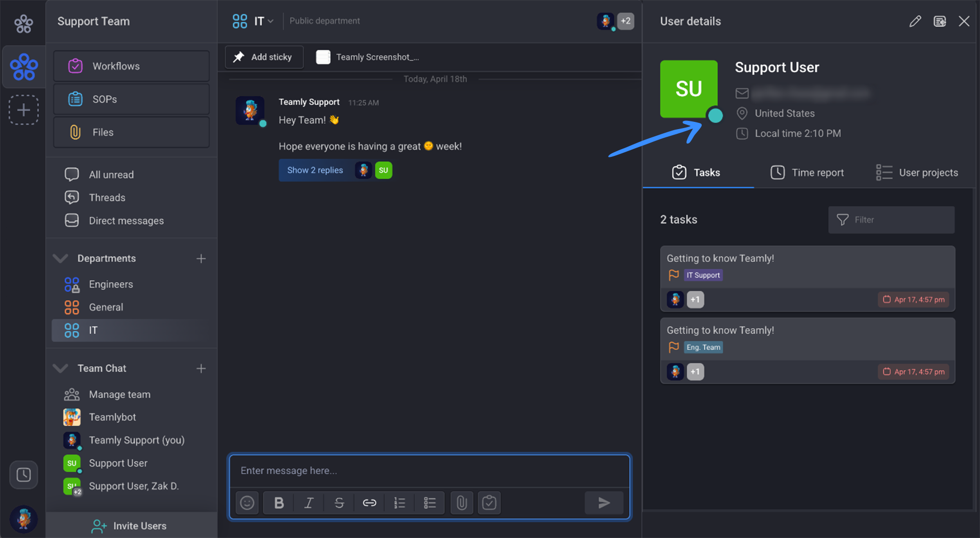Click the SU profile picture
This screenshot has height=538, width=980.
(689, 89)
